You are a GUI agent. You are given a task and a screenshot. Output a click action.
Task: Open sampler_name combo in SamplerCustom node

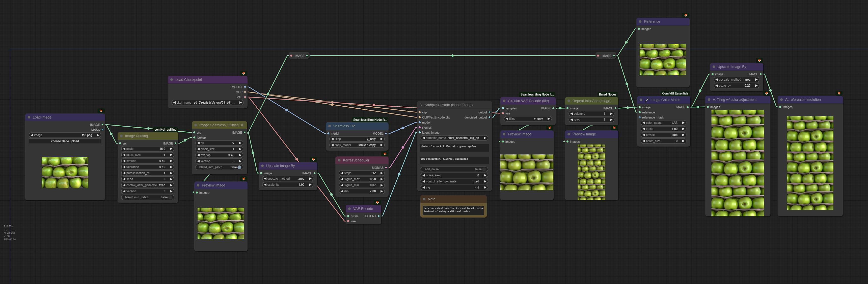tap(454, 138)
